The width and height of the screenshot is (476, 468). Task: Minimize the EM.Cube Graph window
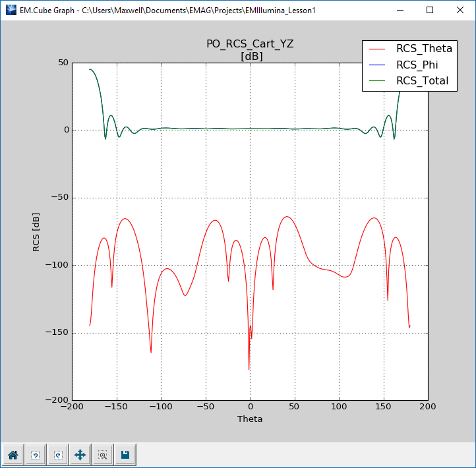(x=400, y=10)
